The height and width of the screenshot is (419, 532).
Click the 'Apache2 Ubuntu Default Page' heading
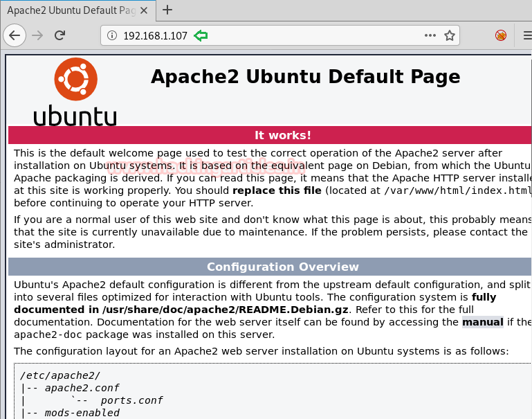[305, 76]
